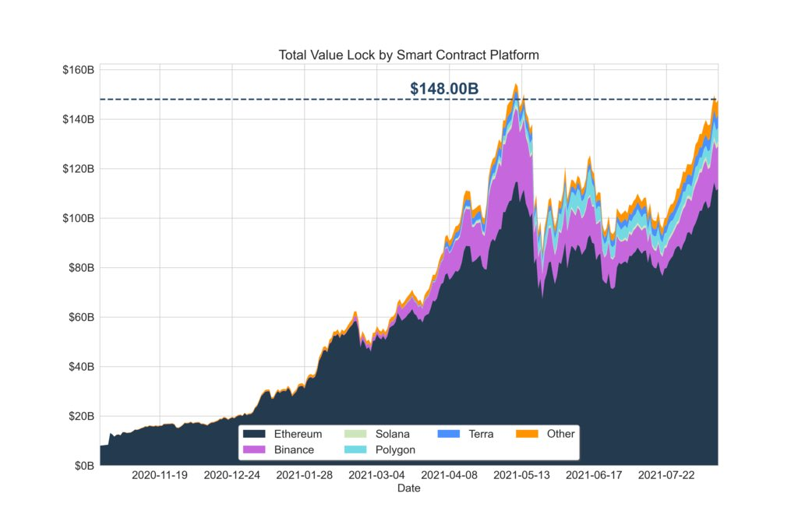Click the chart title Total Value Lock
Screen dimensions: 798x532
point(408,55)
